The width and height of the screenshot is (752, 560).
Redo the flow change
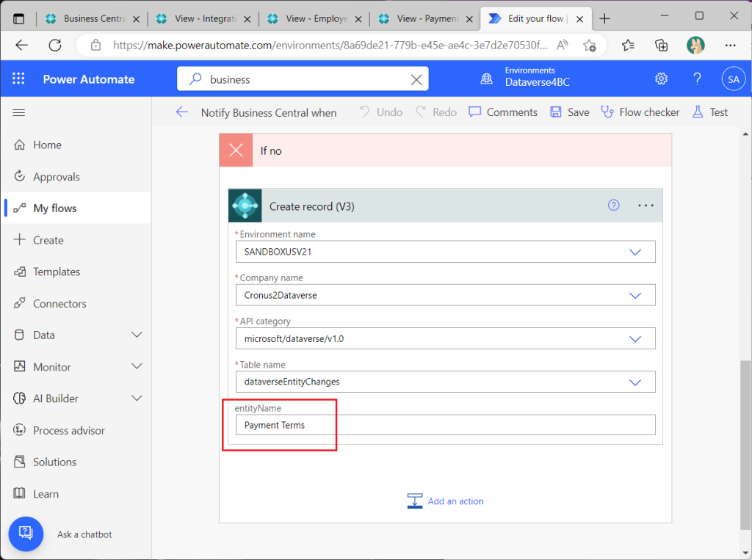point(436,112)
